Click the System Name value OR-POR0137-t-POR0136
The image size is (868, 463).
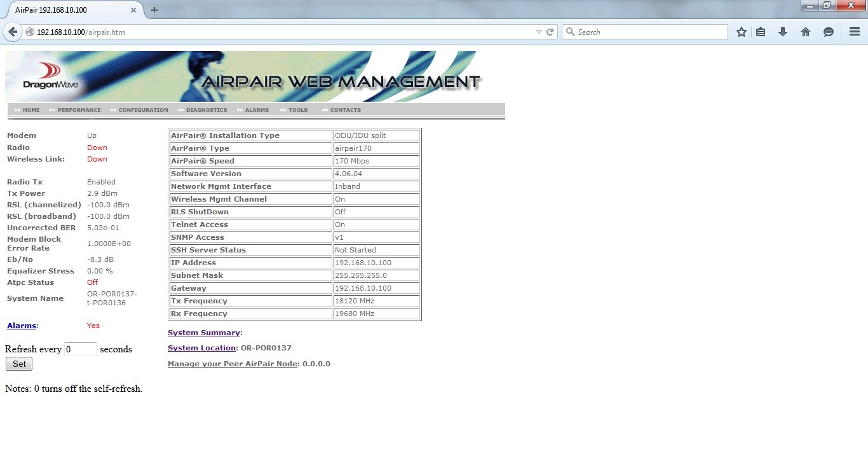[x=112, y=298]
